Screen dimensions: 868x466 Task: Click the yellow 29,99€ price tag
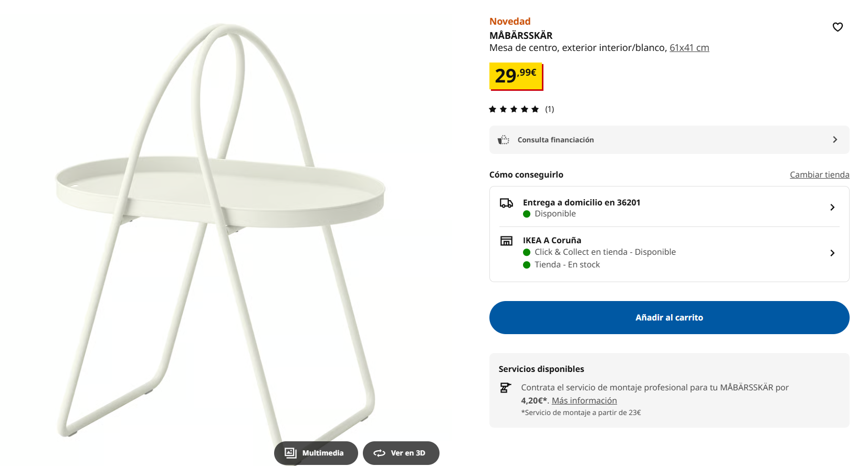click(516, 76)
